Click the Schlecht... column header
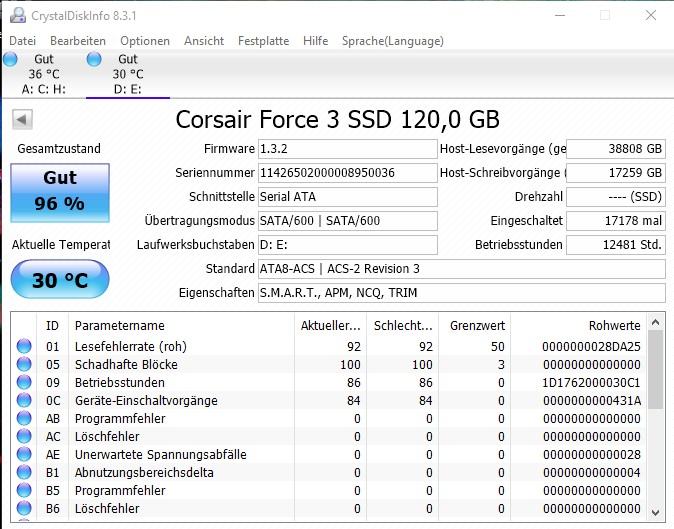The width and height of the screenshot is (674, 529). click(x=403, y=325)
